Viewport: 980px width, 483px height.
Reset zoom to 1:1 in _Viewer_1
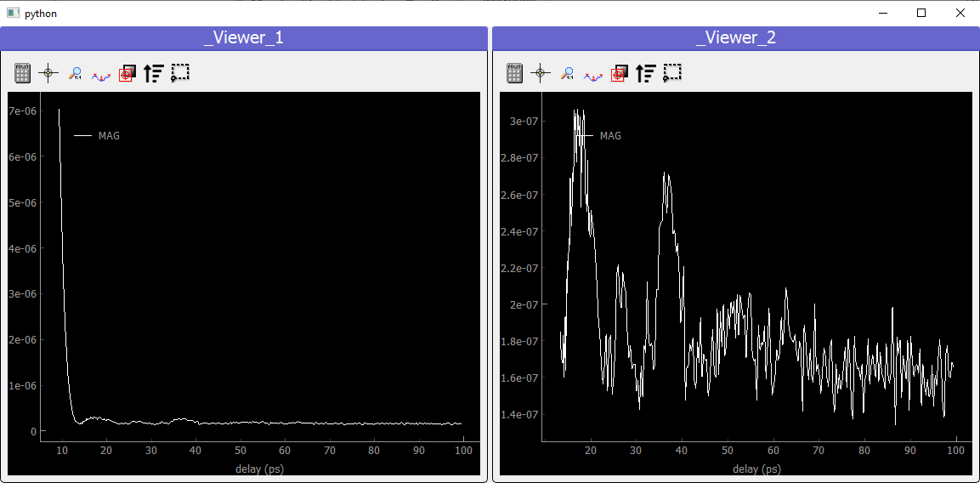pyautogui.click(x=75, y=73)
